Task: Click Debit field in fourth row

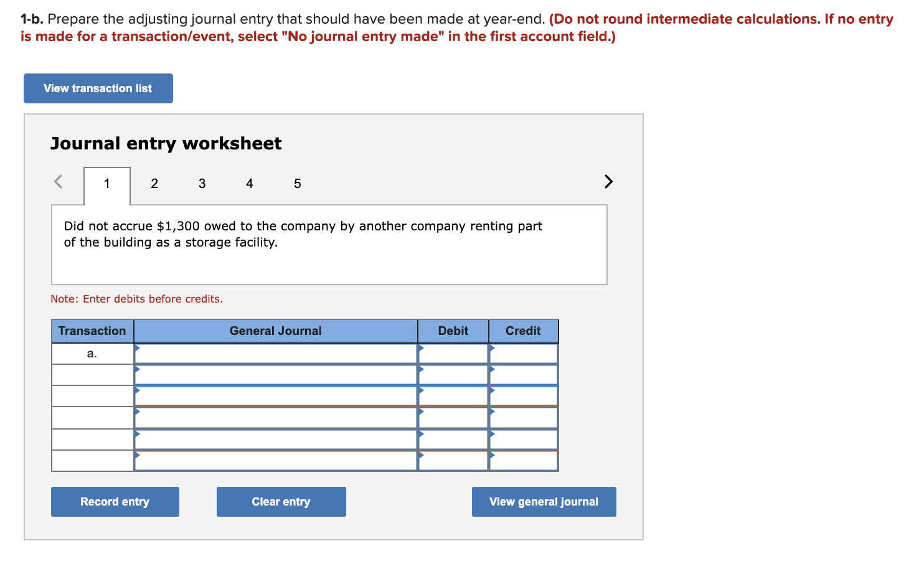Action: tap(453, 418)
